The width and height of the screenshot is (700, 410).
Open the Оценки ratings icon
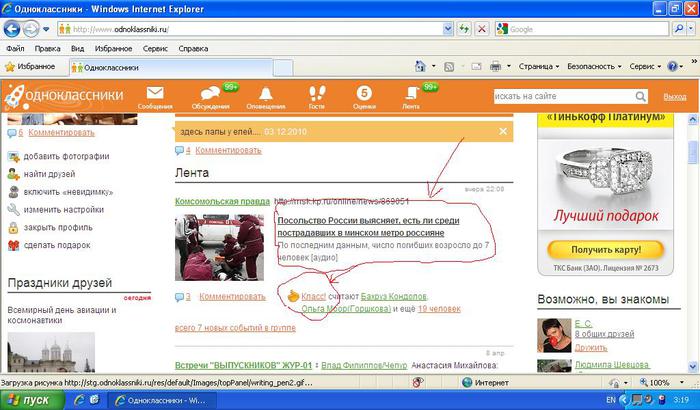point(365,95)
